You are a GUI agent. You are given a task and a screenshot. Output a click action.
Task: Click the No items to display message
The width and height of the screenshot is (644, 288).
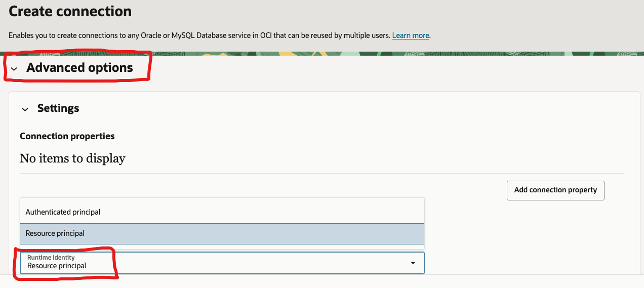tap(72, 158)
